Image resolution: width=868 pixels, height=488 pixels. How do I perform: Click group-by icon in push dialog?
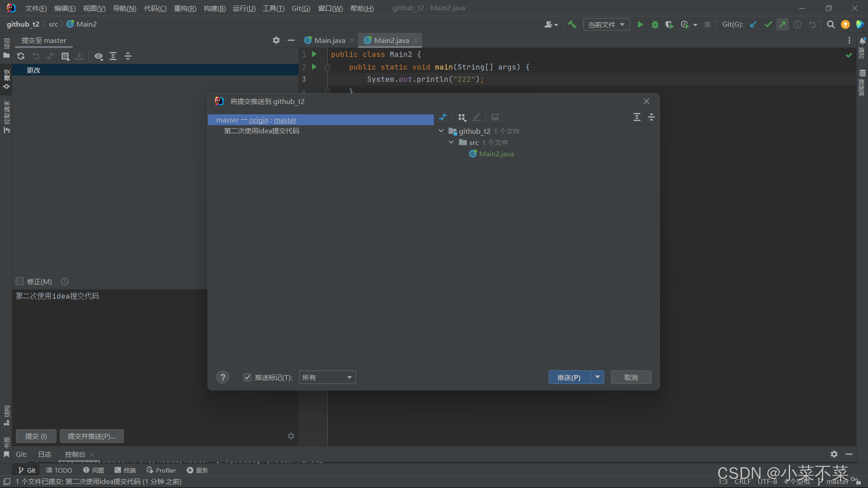point(462,117)
